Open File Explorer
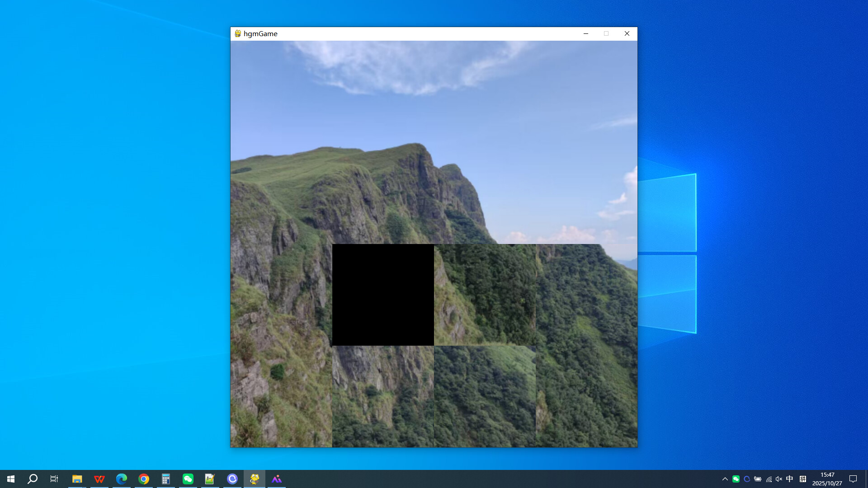Image resolution: width=868 pixels, height=488 pixels. [77, 479]
